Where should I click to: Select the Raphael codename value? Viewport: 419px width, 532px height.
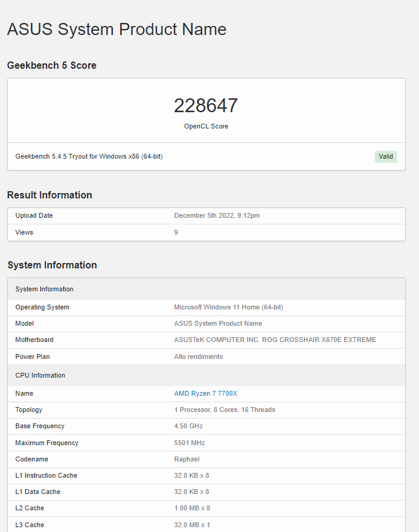click(187, 459)
